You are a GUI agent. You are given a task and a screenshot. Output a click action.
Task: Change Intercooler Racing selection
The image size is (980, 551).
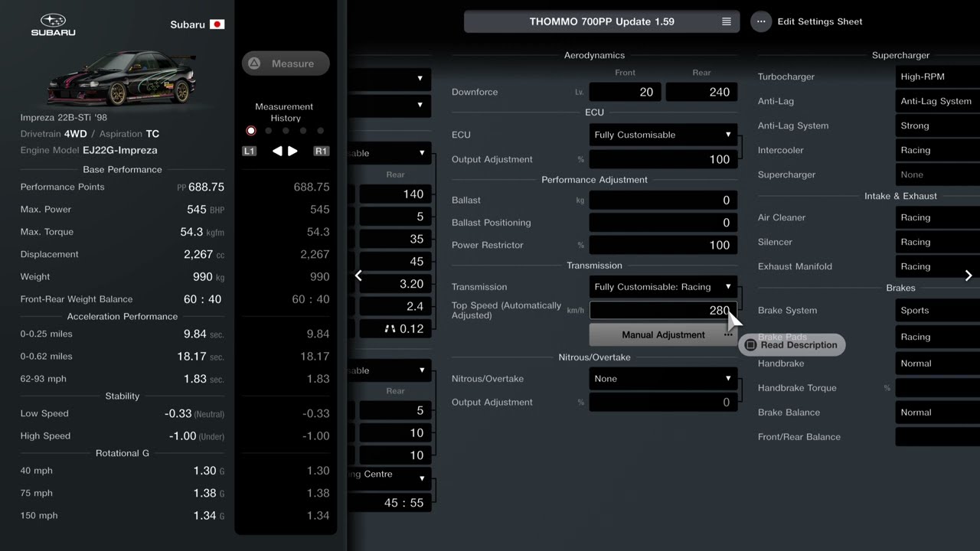938,150
